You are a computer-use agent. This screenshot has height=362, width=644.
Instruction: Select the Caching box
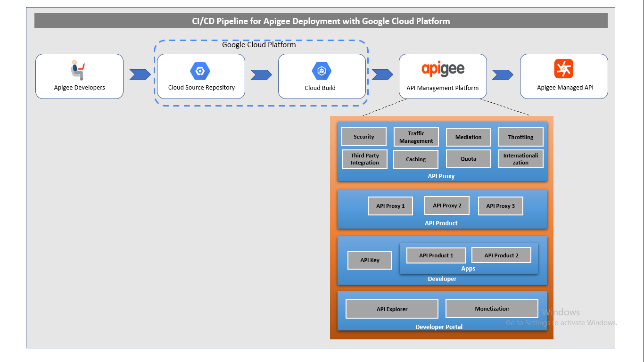(416, 159)
